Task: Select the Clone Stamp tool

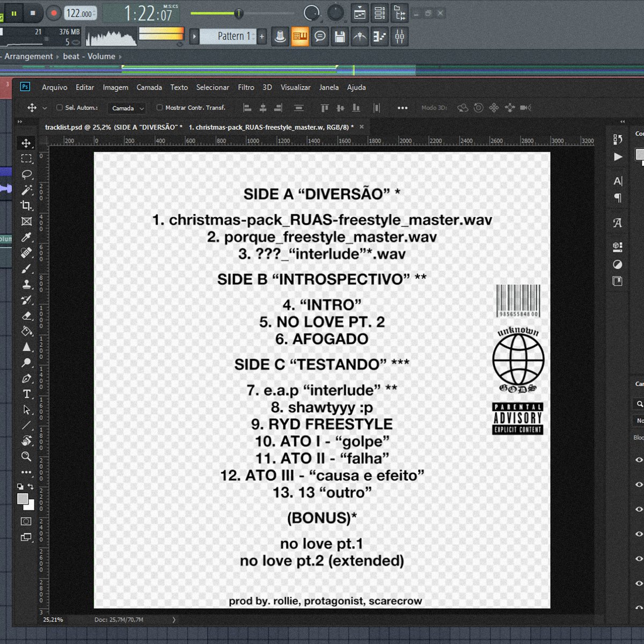Action: pyautogui.click(x=26, y=284)
